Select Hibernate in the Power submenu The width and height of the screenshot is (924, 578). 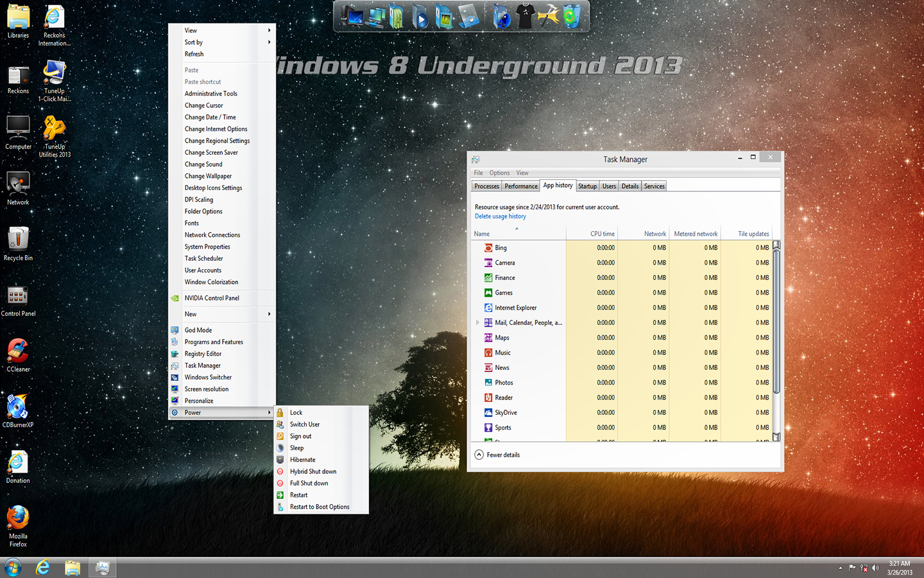tap(321, 460)
